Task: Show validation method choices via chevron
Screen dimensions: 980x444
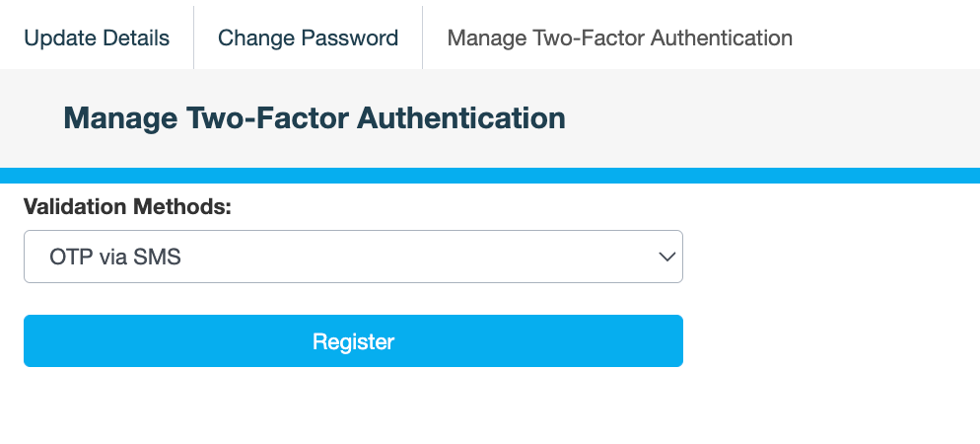Action: pos(666,257)
